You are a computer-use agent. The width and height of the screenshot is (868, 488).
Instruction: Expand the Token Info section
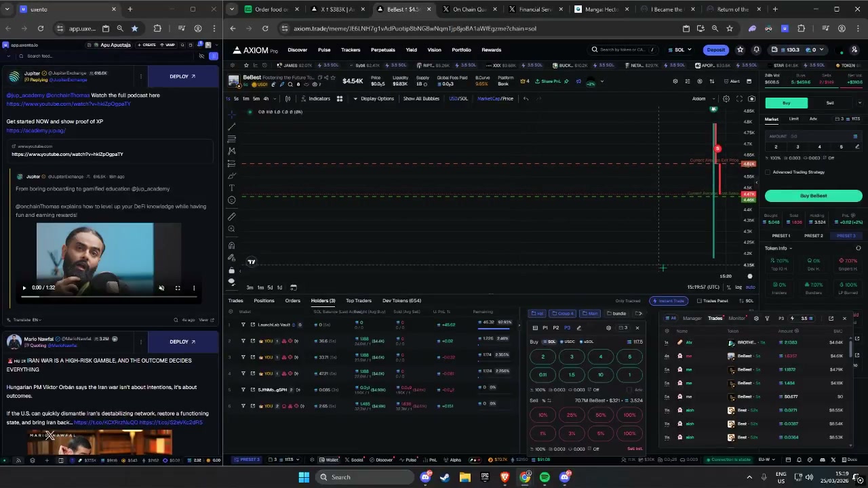[x=778, y=248]
